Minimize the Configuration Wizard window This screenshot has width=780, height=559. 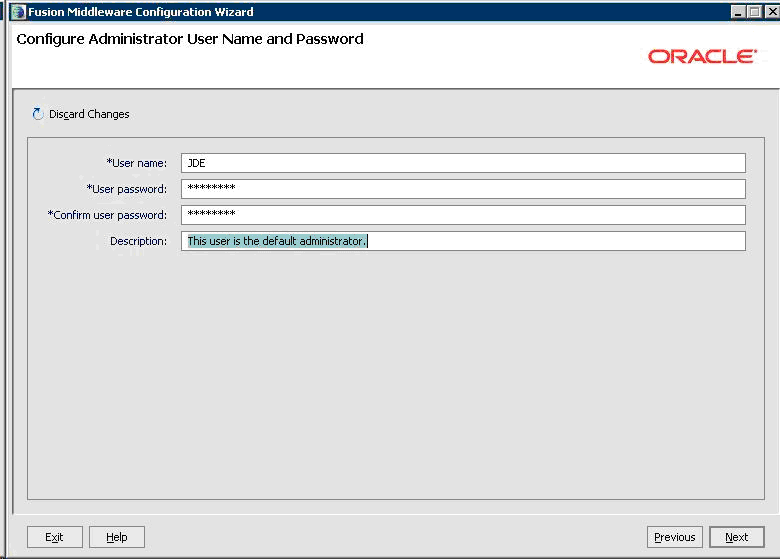click(x=738, y=12)
